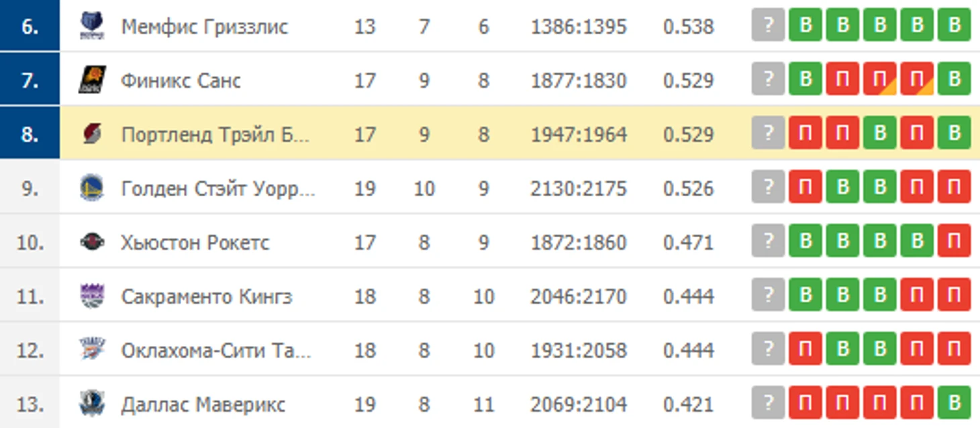Select the Голден Стэйт Уорр... team name
The image size is (980, 428).
tap(217, 188)
